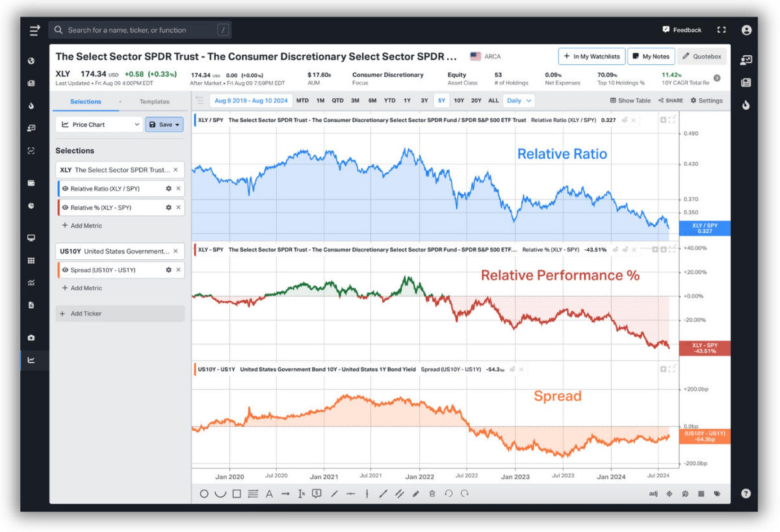Open the Price Chart type dropdown
The image size is (780, 532).
click(x=99, y=124)
